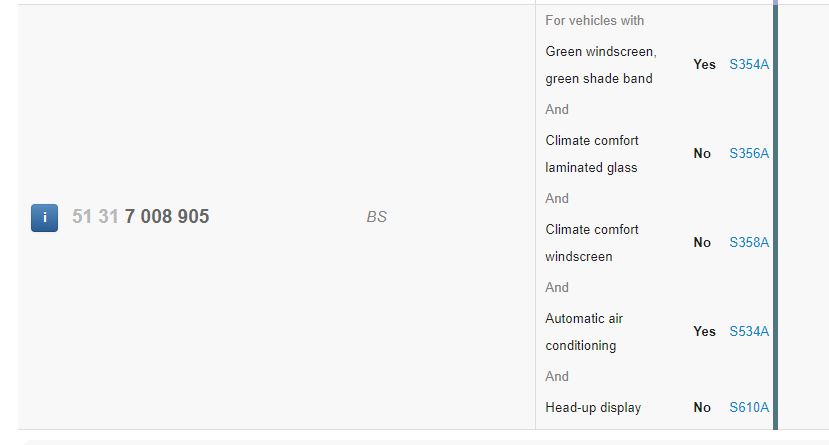Click the Green windscreen, green shade band text
Viewport: 829px width, 445px height.
click(x=601, y=65)
